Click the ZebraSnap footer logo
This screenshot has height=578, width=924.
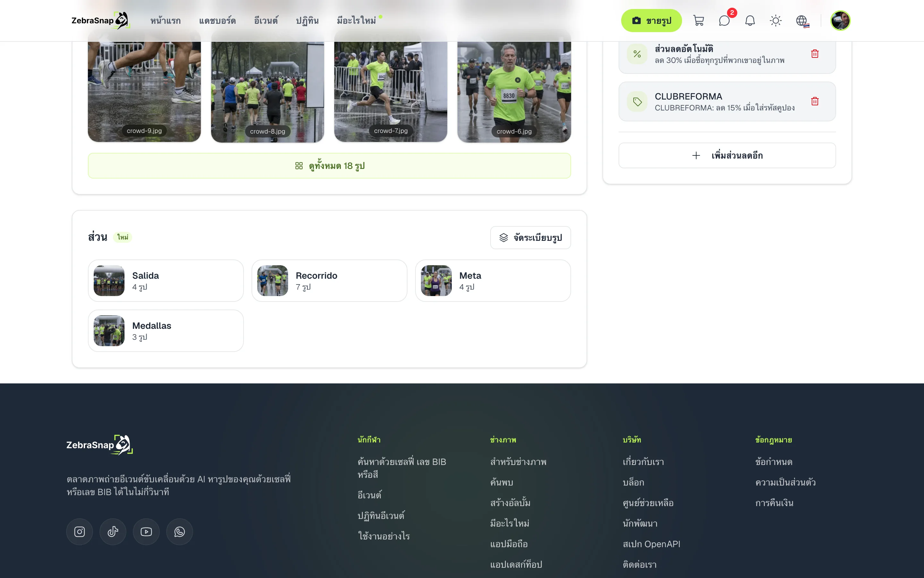tap(100, 445)
